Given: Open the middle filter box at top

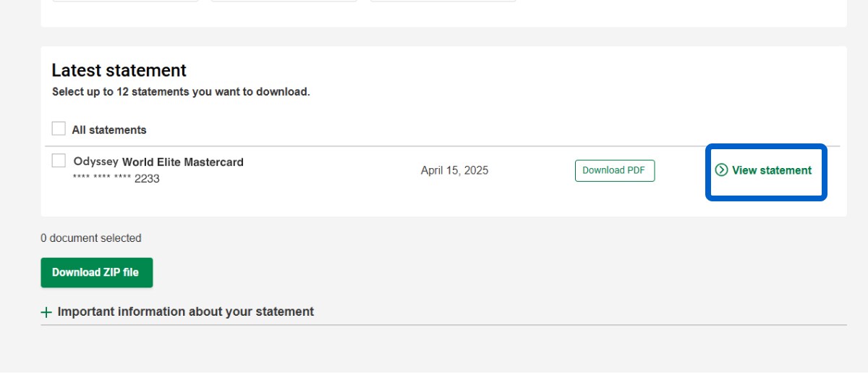Looking at the screenshot, I should (x=284, y=1).
